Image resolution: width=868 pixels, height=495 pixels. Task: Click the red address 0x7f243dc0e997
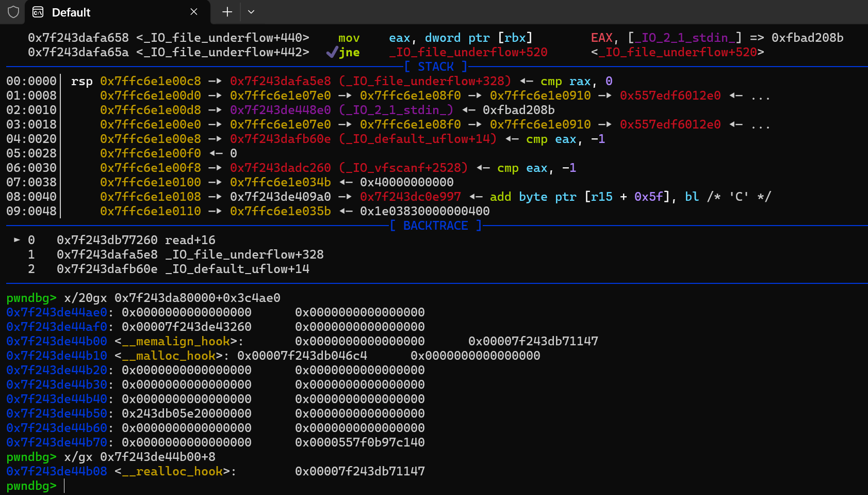tap(411, 197)
